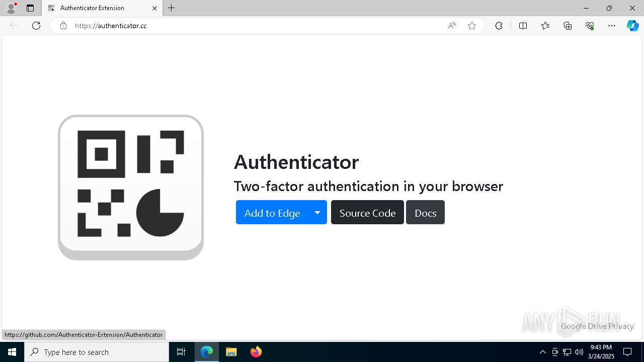This screenshot has width=644, height=362.
Task: Launch Microsoft Edge from taskbar
Action: pos(207,352)
